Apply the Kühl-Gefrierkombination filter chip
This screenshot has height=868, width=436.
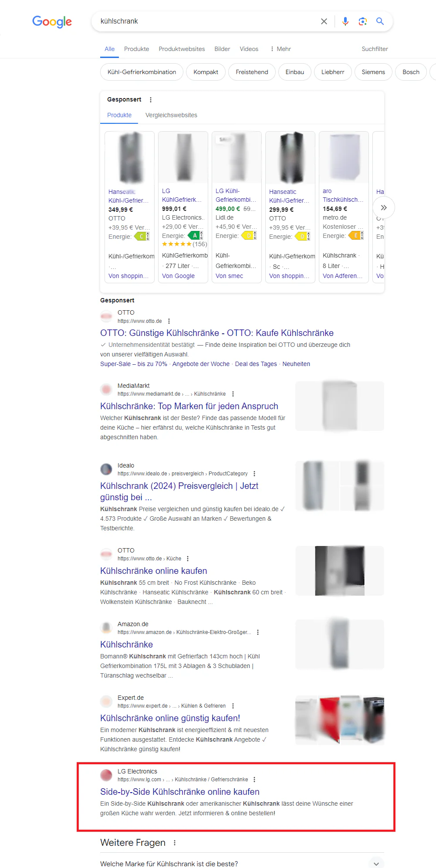click(142, 72)
